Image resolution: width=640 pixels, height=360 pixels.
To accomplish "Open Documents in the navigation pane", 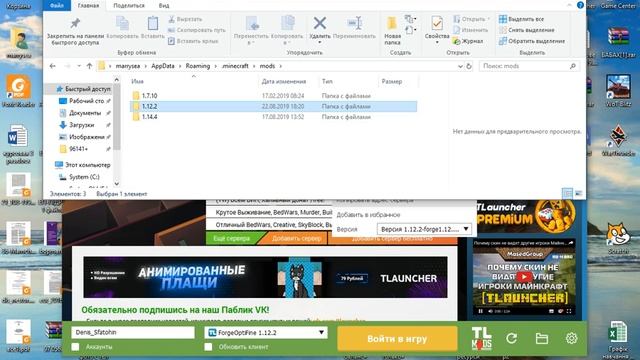I will (x=84, y=113).
